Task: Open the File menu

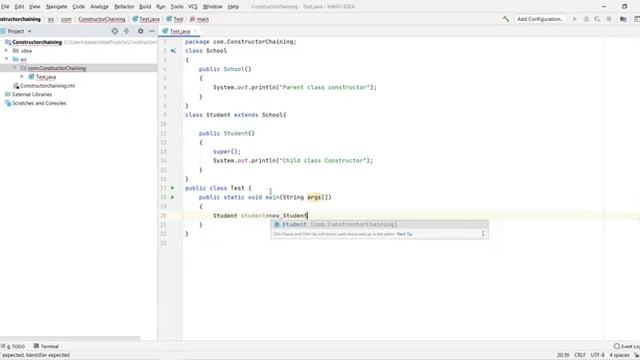Action: pos(5,7)
